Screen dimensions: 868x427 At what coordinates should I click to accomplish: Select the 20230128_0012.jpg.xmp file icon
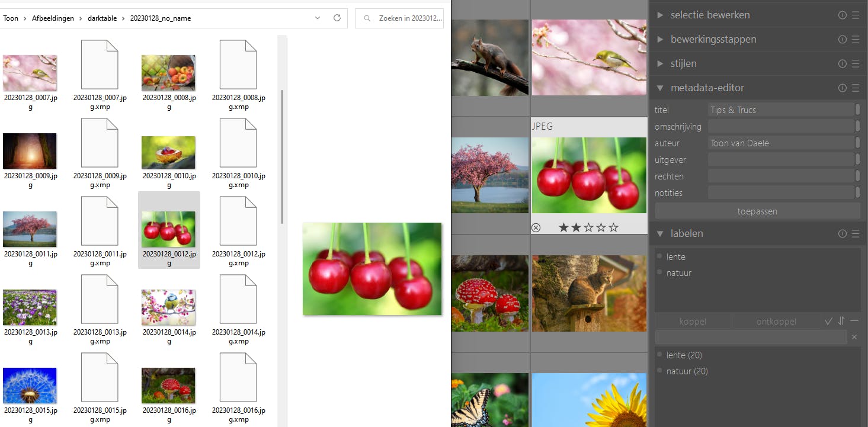238,221
